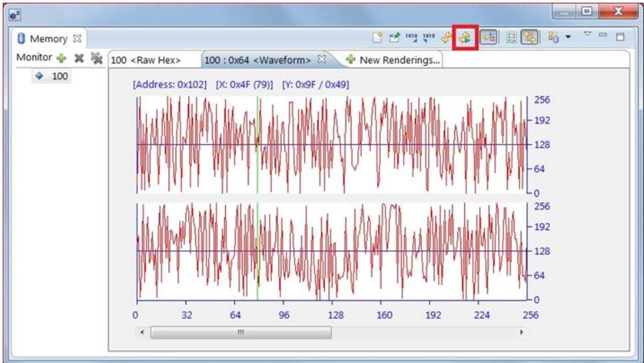644x363 pixels.
Task: Close the Memory view tab
Action: tap(77, 38)
